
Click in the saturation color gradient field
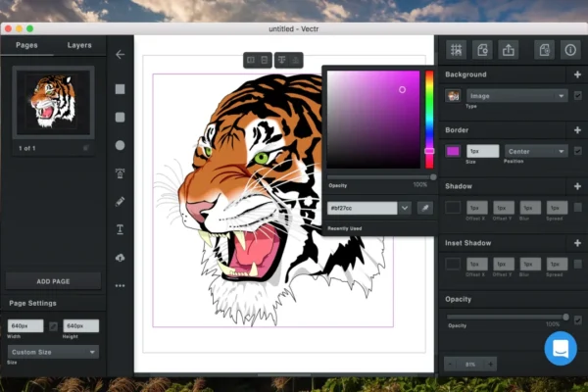tap(373, 120)
